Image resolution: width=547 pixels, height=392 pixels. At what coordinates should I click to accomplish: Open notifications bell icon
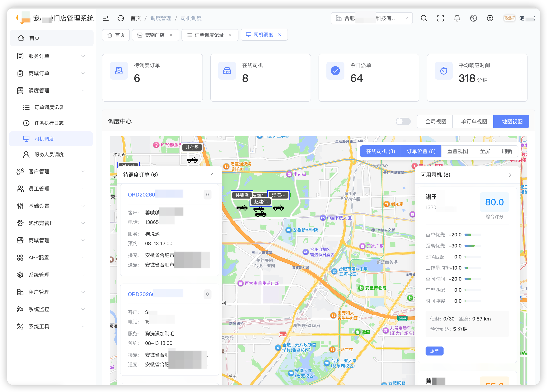pos(457,18)
